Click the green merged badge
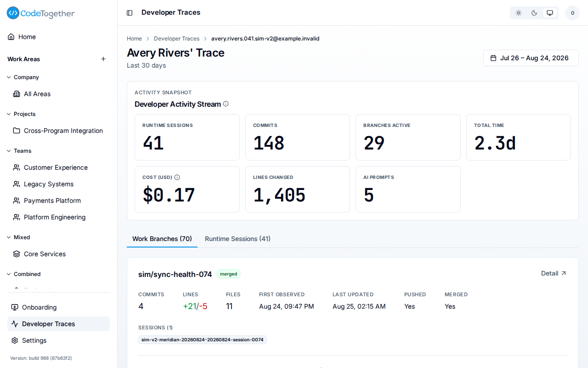The image size is (588, 368). (228, 274)
